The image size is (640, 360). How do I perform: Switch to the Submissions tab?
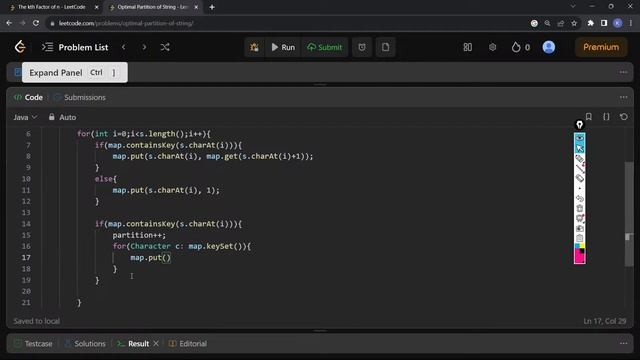click(x=80, y=98)
